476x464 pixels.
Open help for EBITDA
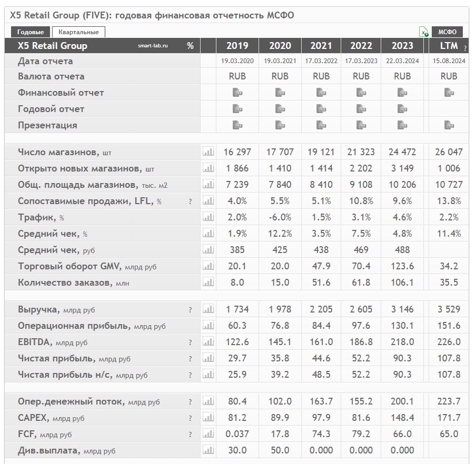pos(190,342)
